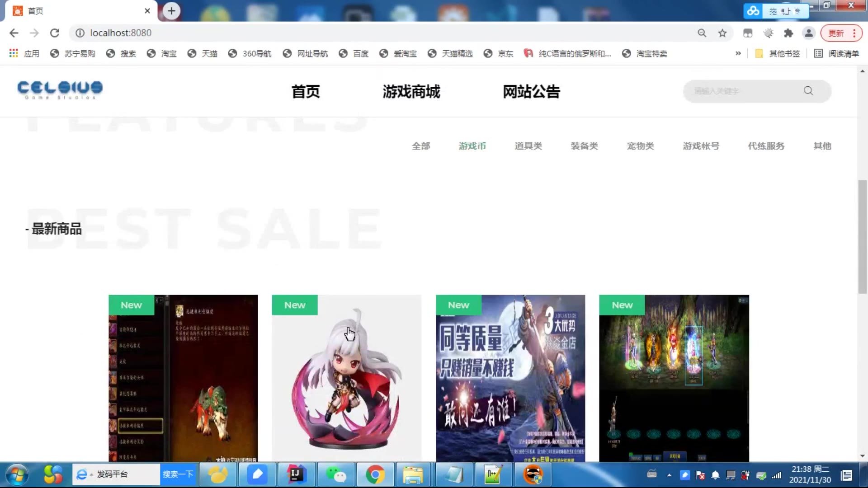868x488 pixels.
Task: Select the 装备类 category filter
Action: pyautogui.click(x=585, y=146)
